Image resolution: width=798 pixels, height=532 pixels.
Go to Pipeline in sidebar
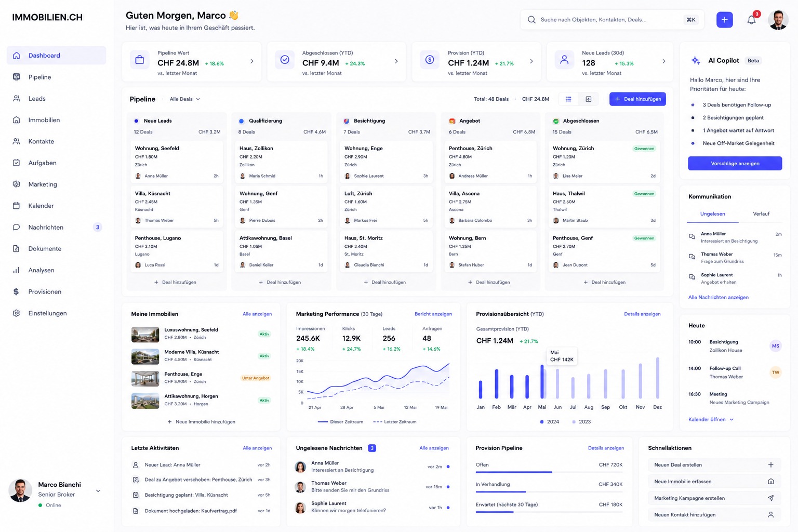(x=56, y=77)
